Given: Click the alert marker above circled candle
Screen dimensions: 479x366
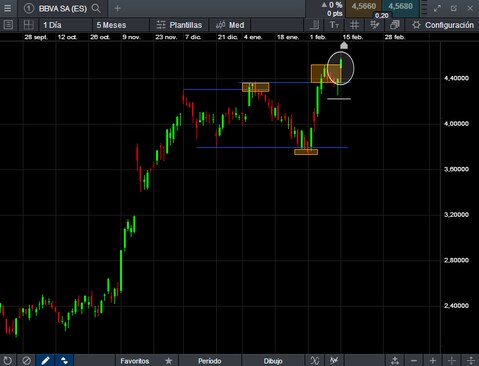Looking at the screenshot, I should point(344,45).
